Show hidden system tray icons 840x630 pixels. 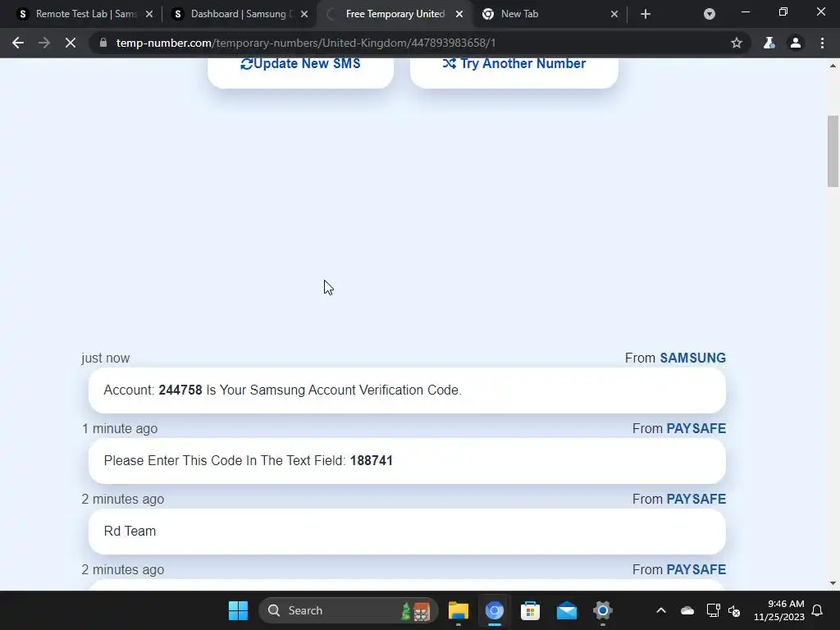(x=661, y=610)
